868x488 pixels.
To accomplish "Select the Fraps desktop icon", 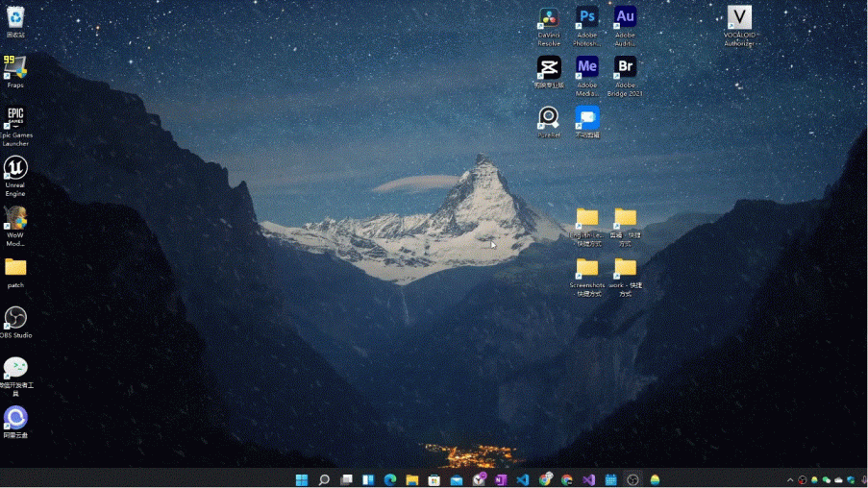I will pyautogui.click(x=15, y=67).
